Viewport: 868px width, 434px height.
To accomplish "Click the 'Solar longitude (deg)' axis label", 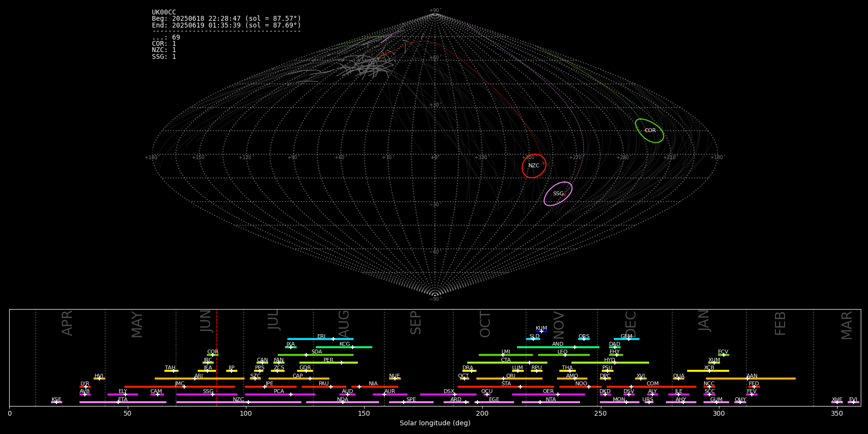I will pos(435,423).
